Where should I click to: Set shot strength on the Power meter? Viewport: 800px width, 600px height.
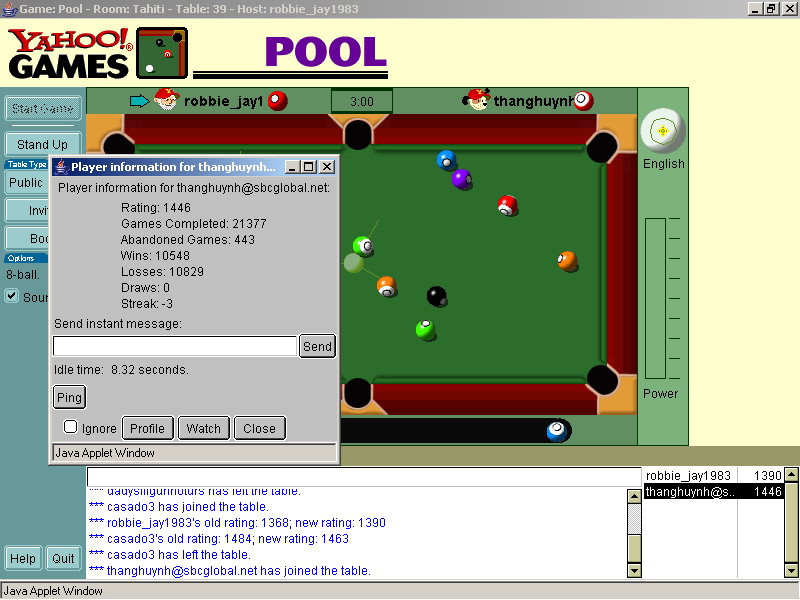pyautogui.click(x=655, y=300)
